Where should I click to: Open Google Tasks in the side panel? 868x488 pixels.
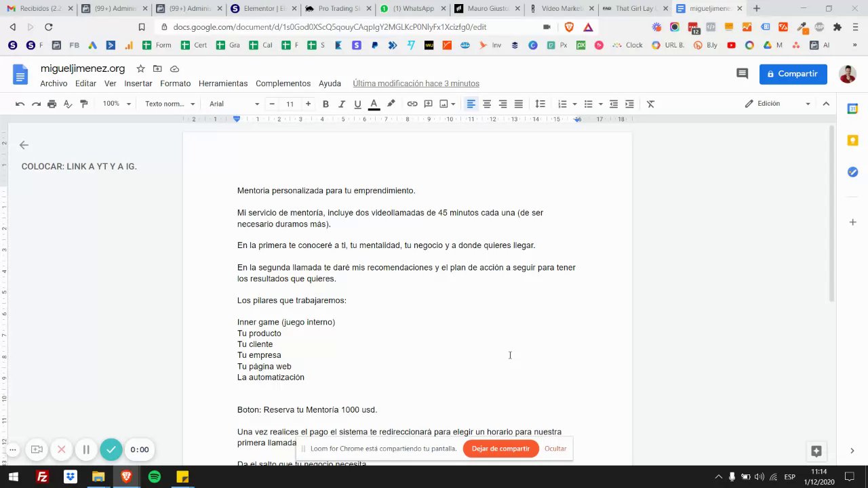(852, 172)
